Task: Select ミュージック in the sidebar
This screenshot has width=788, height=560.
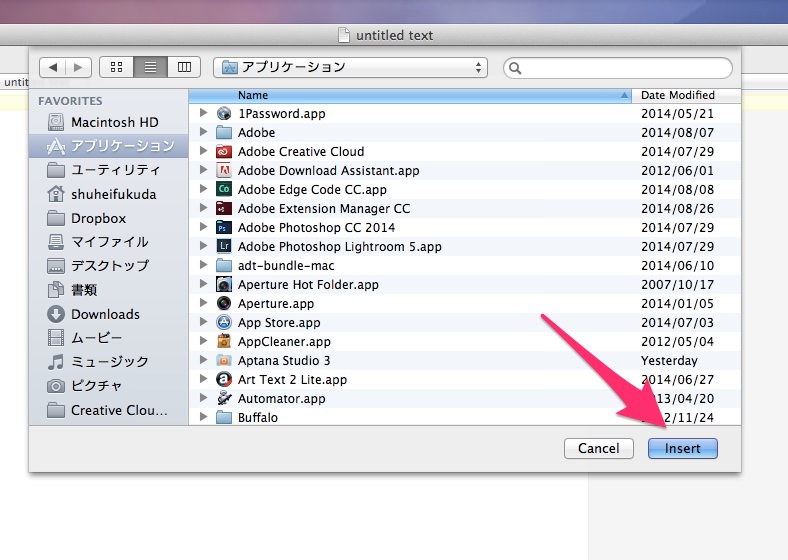Action: [109, 362]
